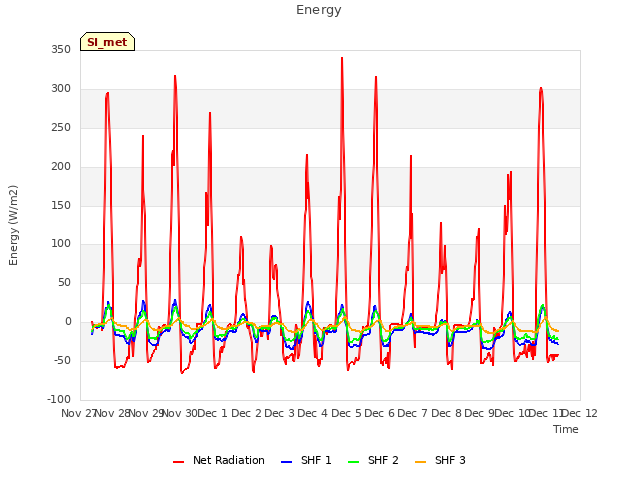Click the orange SHF 3 legend swatch
Viewport: 640px width, 480px height.
(420, 462)
